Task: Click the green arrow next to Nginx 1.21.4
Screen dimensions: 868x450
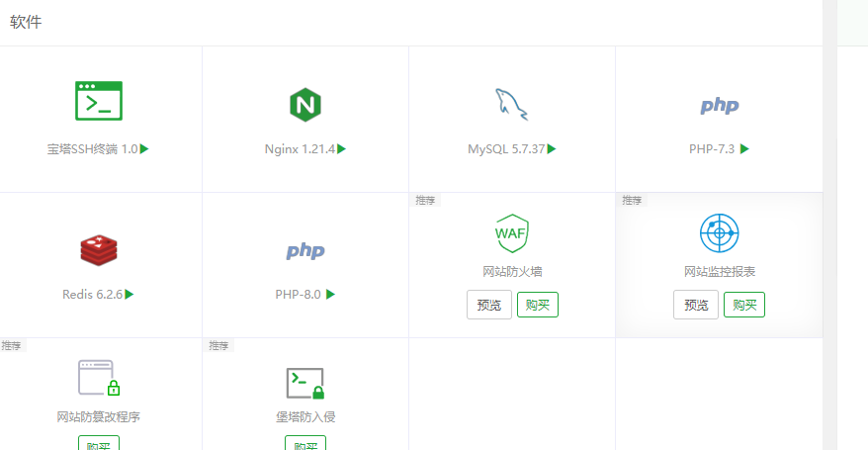Action: (341, 149)
